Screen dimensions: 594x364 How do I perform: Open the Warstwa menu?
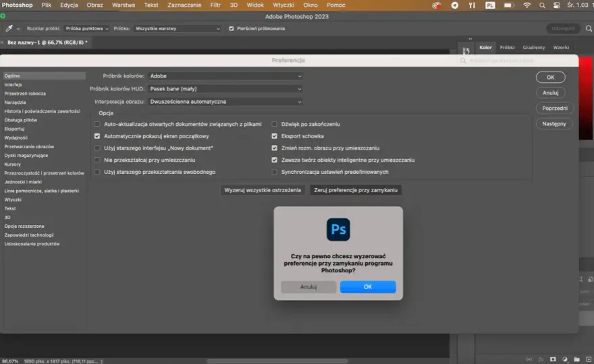[x=124, y=5]
